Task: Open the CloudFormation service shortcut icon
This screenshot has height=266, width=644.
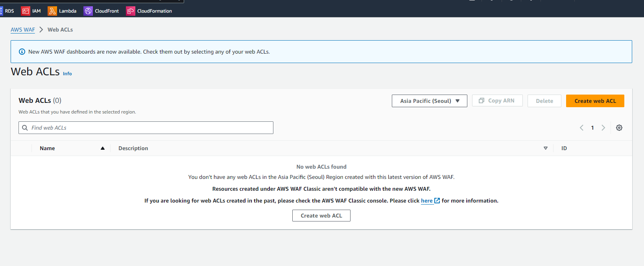Action: tap(130, 11)
